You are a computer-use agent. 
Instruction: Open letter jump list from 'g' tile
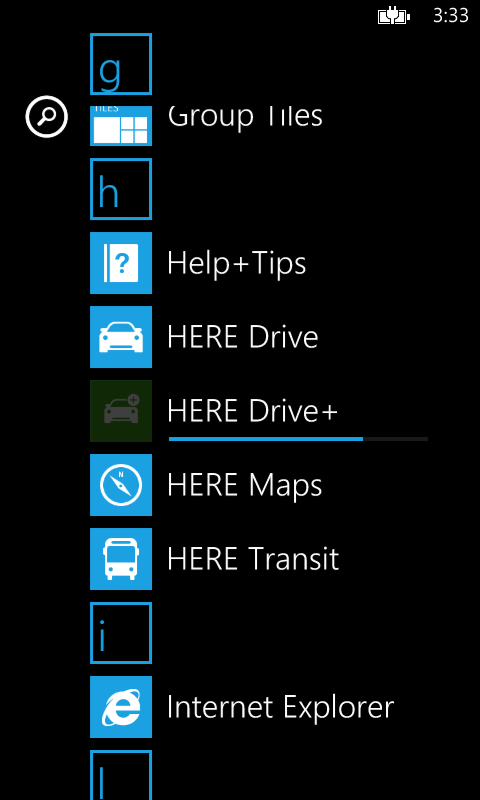coord(121,64)
